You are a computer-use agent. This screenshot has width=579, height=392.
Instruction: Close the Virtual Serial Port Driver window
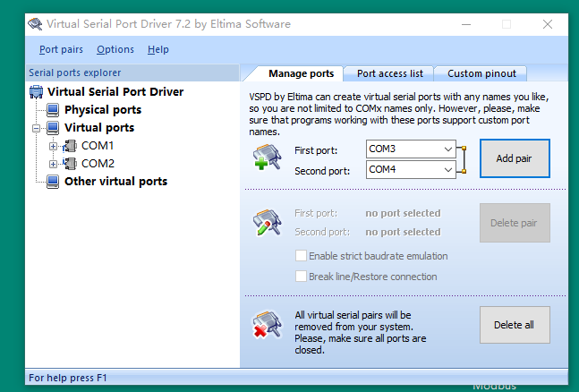548,24
